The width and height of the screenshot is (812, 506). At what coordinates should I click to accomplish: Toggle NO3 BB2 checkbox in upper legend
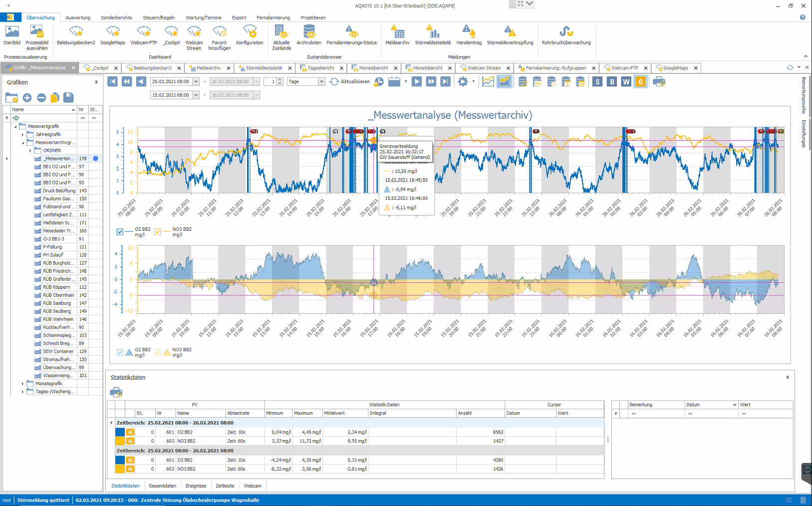[157, 232]
